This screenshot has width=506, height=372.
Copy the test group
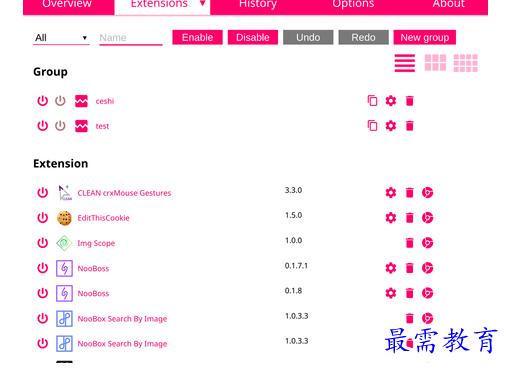372,126
